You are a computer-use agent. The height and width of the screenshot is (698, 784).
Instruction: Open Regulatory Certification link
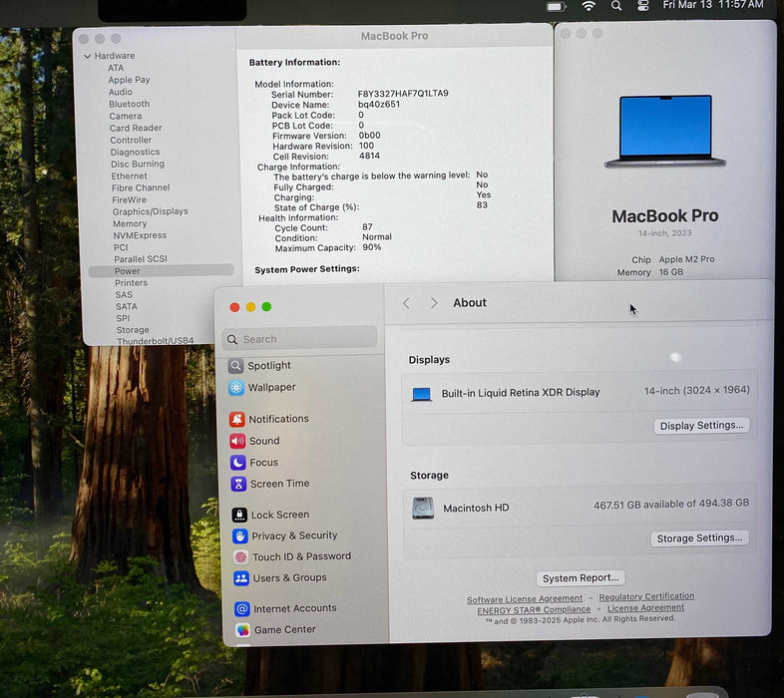[646, 596]
